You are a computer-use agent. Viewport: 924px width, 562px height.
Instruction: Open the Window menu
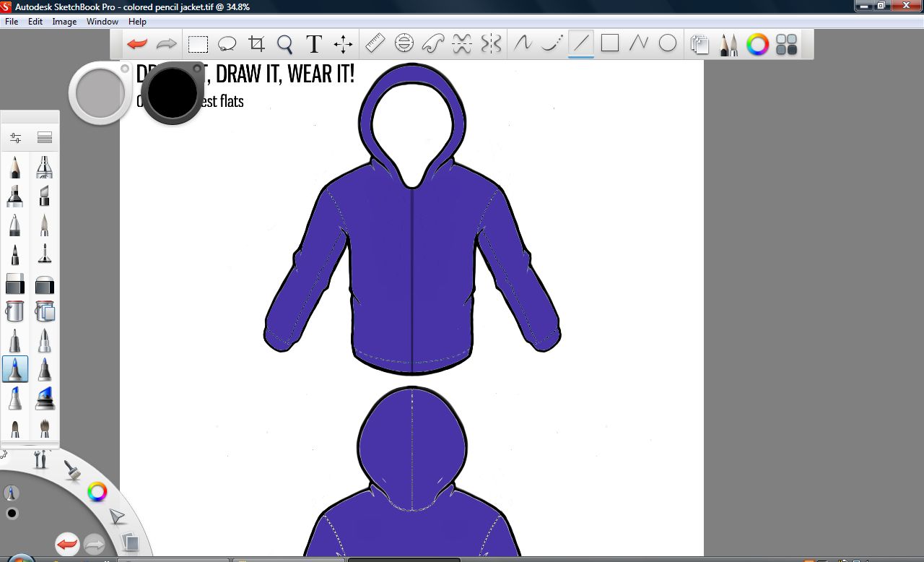103,22
